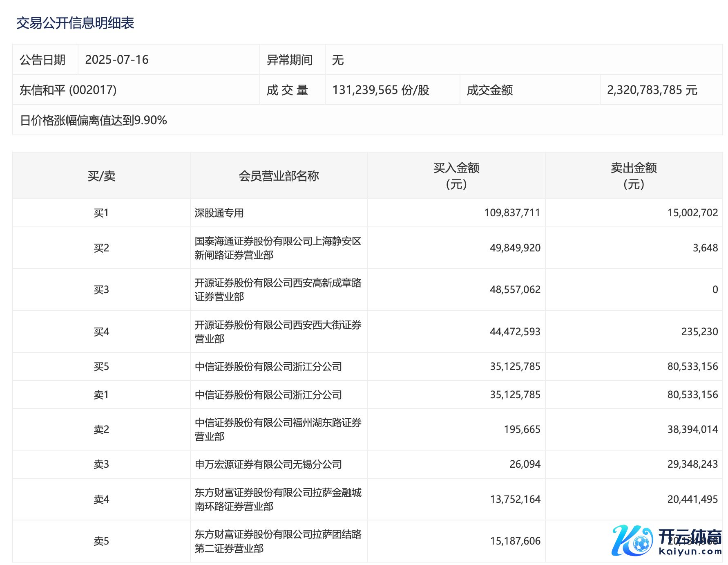Select buy amount 44,472,593 in 买4 row
The image size is (728, 565).
point(515,332)
